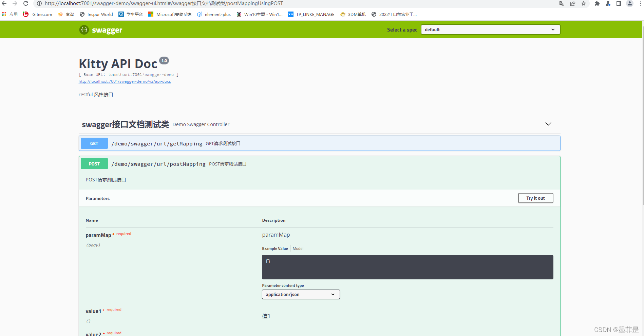Click the 值1 description text

click(266, 316)
